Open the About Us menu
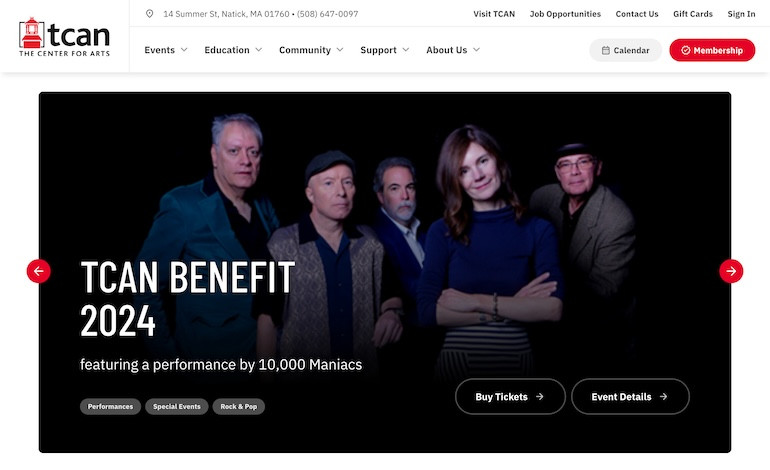This screenshot has width=770, height=470. pos(453,50)
